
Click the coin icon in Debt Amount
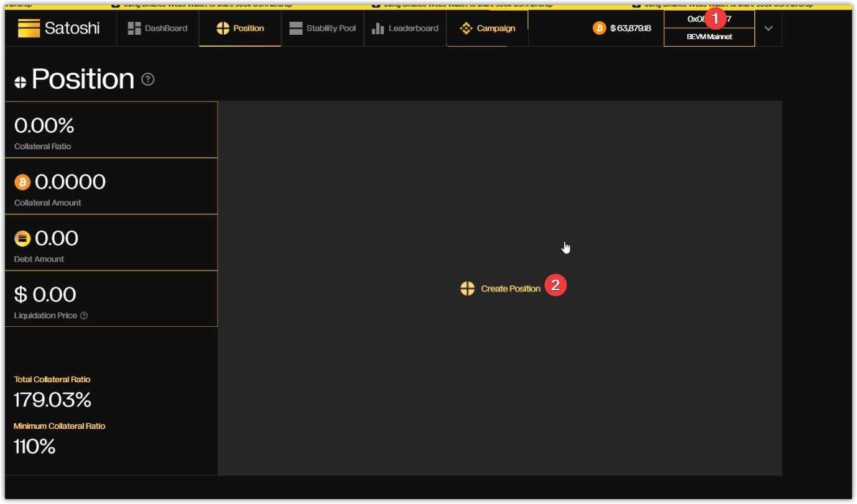click(22, 239)
